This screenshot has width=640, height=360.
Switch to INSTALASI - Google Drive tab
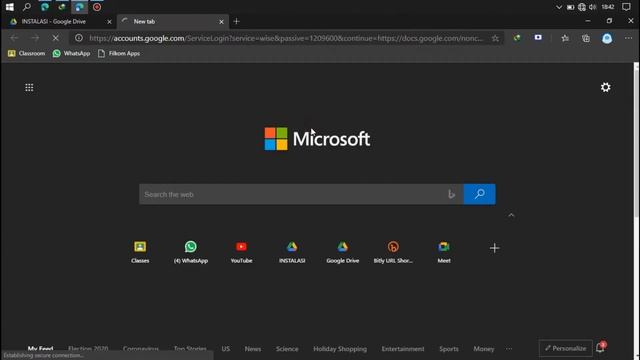point(59,22)
